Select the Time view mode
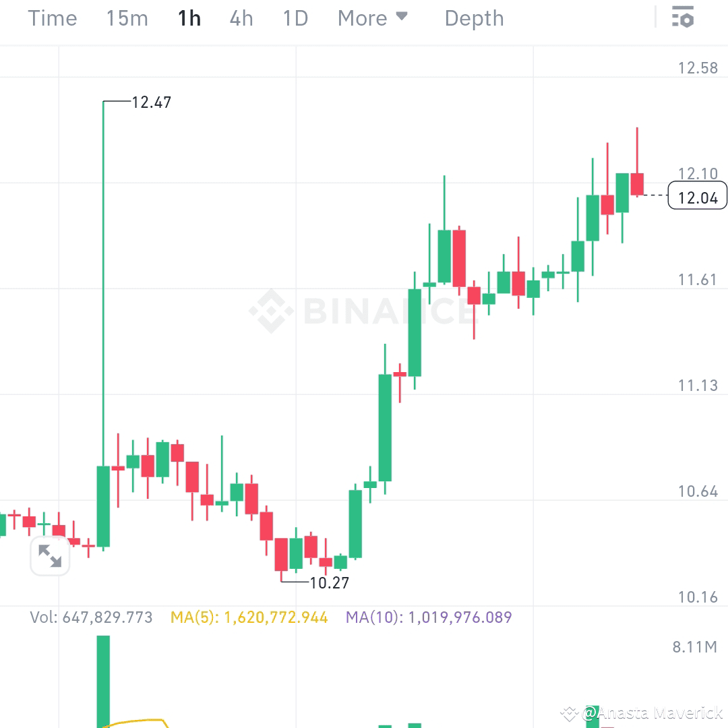The image size is (728, 728). [x=52, y=18]
